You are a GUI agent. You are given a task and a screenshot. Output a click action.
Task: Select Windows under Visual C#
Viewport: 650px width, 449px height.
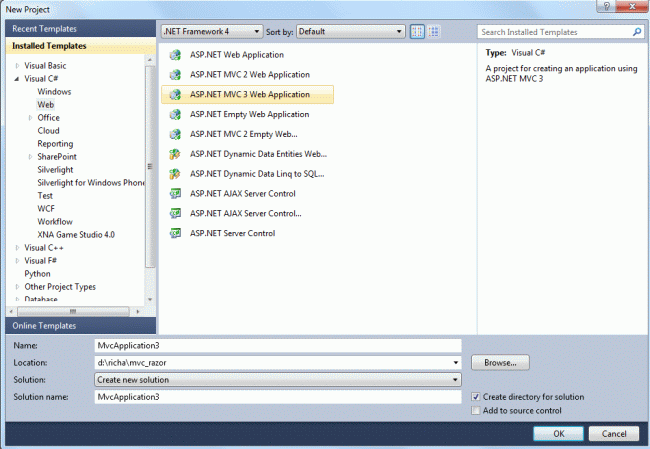(54, 92)
